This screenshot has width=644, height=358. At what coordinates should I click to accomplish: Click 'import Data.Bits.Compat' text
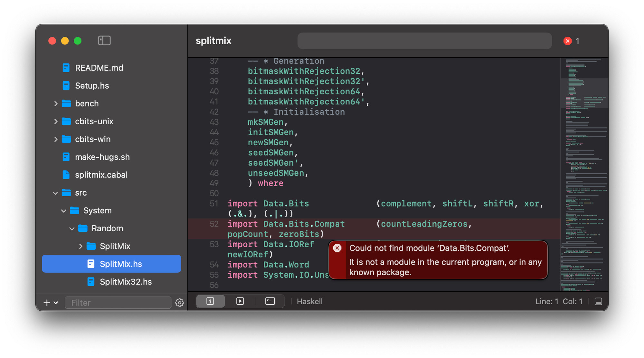pyautogui.click(x=286, y=224)
